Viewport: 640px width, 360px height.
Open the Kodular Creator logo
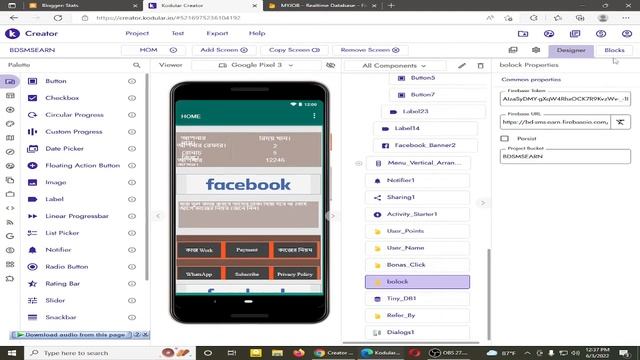coord(12,33)
